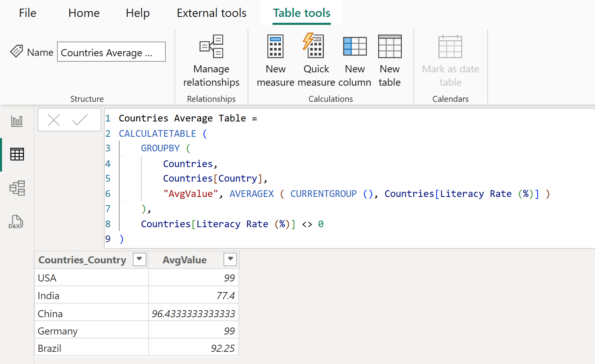Open the AvgValue column filter dropdown
The width and height of the screenshot is (595, 364).
(231, 259)
